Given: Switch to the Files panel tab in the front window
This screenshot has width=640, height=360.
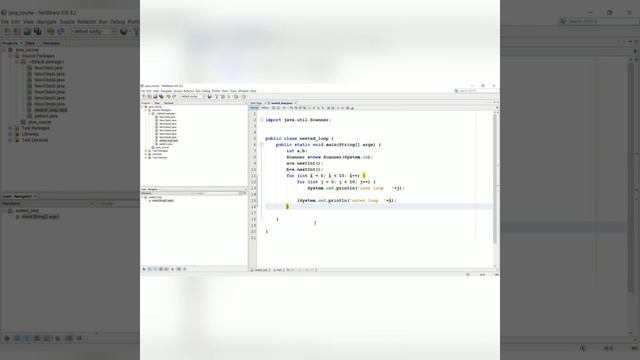Looking at the screenshot, I should tap(157, 103).
